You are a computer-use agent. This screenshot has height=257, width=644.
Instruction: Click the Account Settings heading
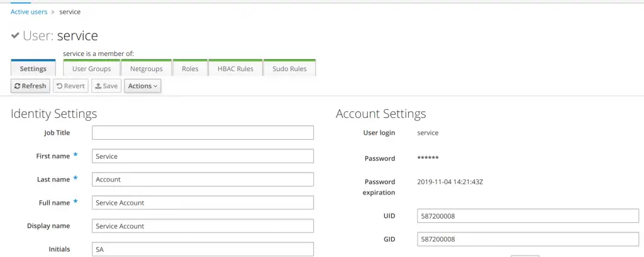pyautogui.click(x=380, y=113)
